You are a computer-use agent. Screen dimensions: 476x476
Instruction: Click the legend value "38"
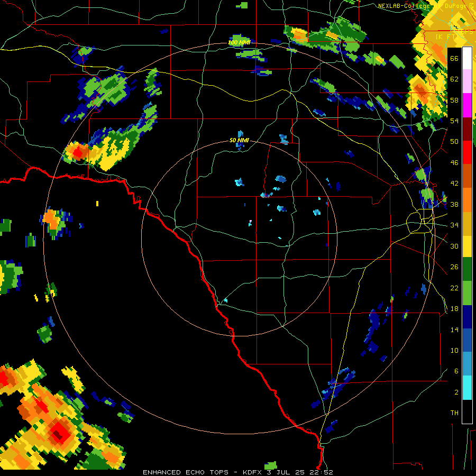tap(454, 204)
